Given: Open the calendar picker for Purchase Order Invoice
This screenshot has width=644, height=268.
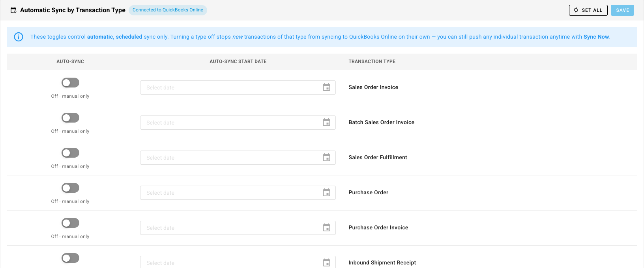Looking at the screenshot, I should (326, 228).
